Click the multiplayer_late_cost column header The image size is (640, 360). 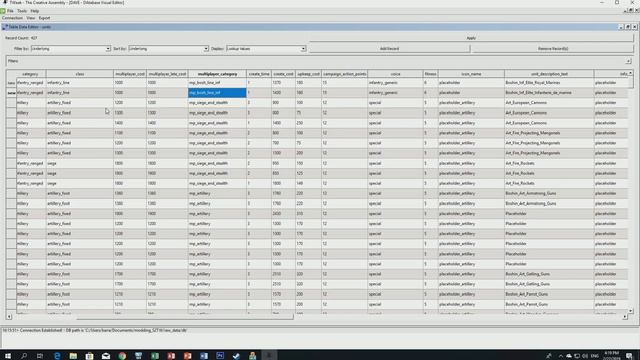click(167, 74)
